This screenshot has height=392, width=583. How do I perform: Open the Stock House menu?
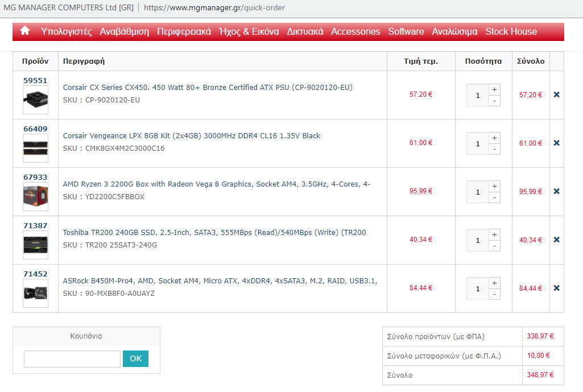coord(511,32)
